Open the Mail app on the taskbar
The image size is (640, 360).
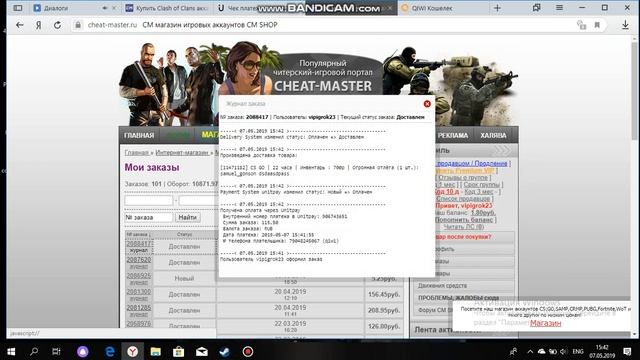[202, 351]
